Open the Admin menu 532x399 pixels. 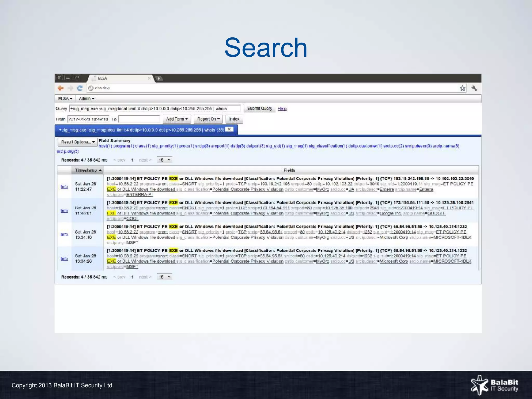click(87, 99)
